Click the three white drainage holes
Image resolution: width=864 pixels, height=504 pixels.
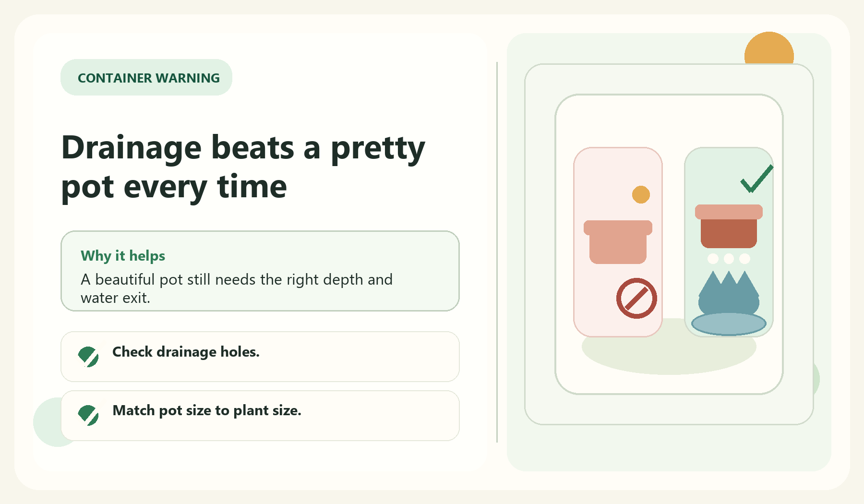click(729, 259)
